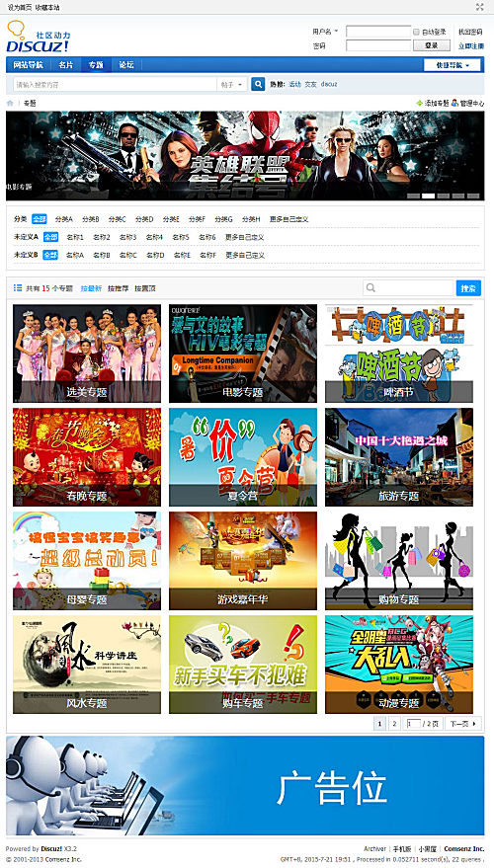Viewport: 494px width, 868px height.
Task: Open the 用户名 login type dropdown
Action: (x=325, y=32)
